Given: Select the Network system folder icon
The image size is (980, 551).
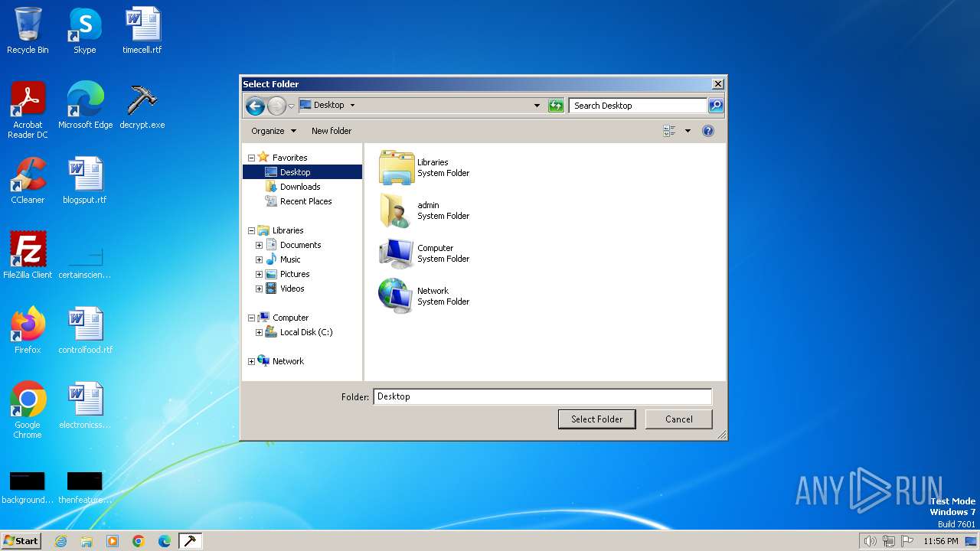Looking at the screenshot, I should (397, 296).
